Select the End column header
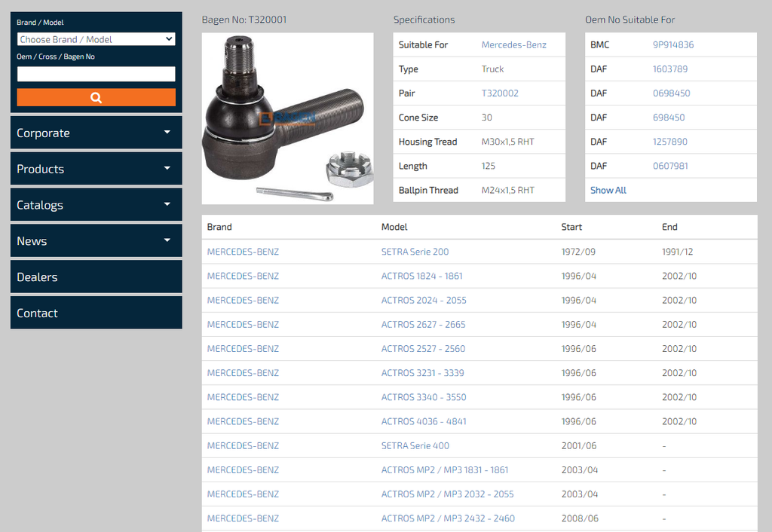The image size is (772, 532). point(669,227)
